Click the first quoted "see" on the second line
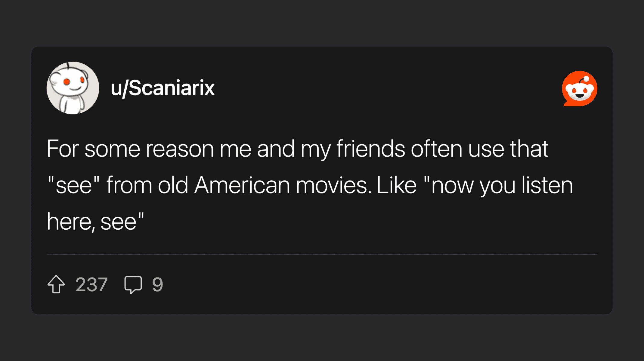 (x=74, y=185)
